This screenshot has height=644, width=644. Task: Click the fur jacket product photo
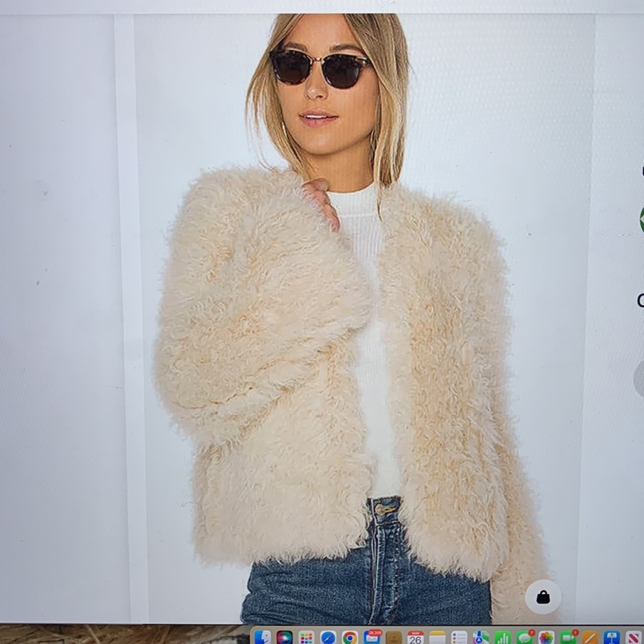pos(363,318)
